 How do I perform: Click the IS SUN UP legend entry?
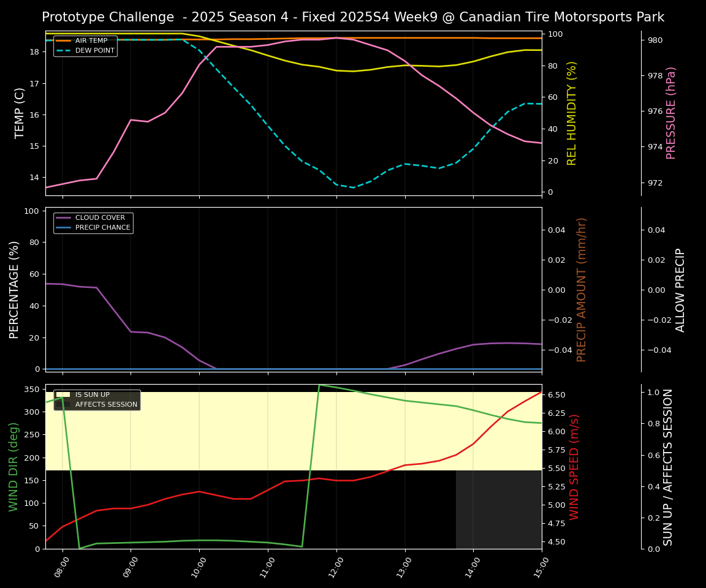(x=92, y=395)
